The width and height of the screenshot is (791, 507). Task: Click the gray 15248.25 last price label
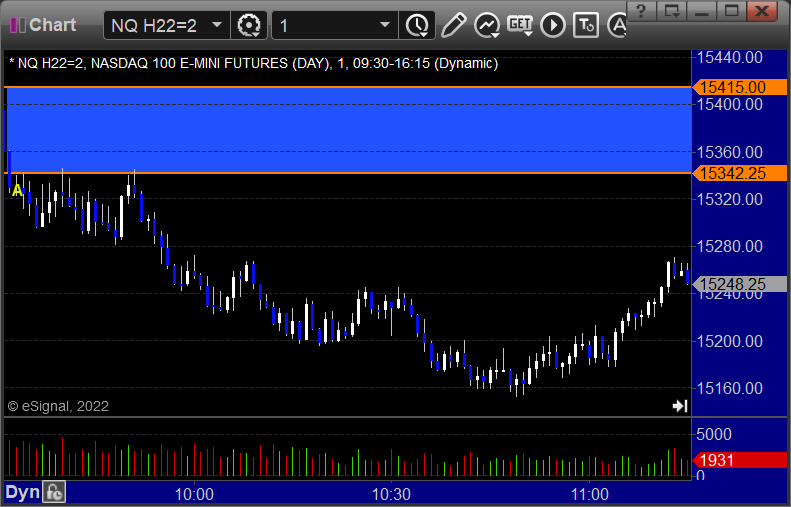[x=740, y=284]
